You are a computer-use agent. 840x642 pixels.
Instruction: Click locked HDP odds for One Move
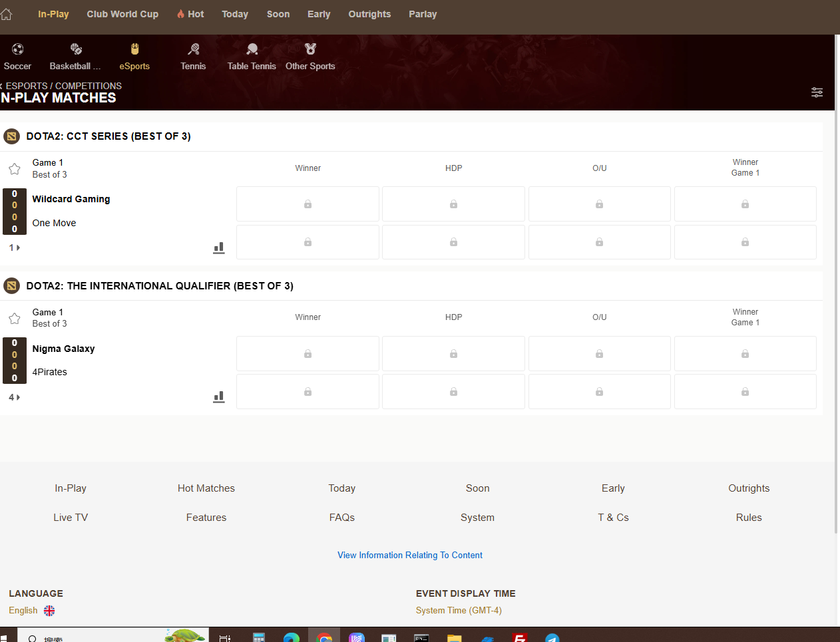[453, 242]
